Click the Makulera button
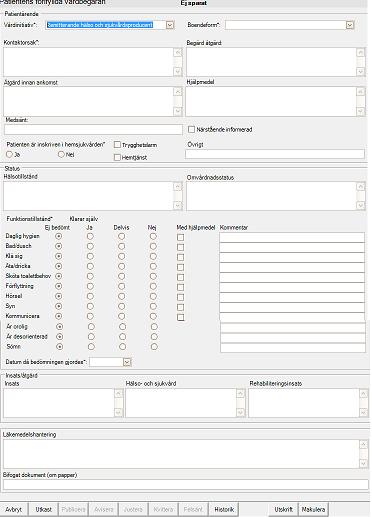Screen dimensions: 372x517 tap(313, 509)
